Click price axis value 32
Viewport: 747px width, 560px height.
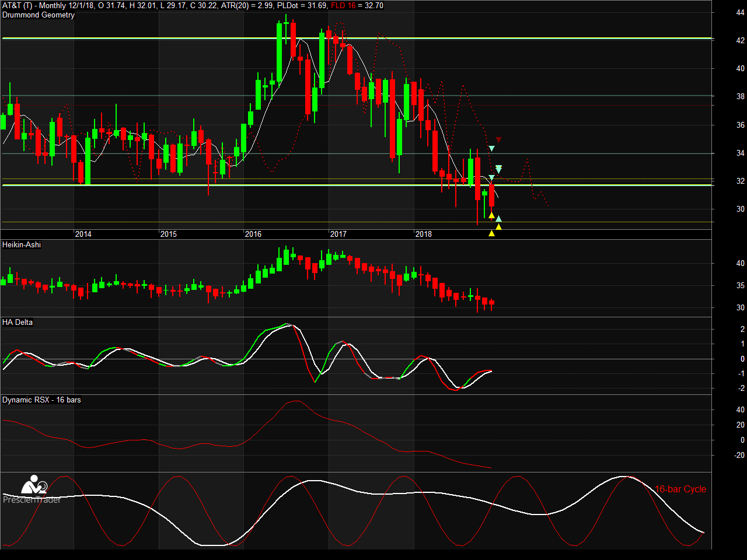click(x=740, y=181)
